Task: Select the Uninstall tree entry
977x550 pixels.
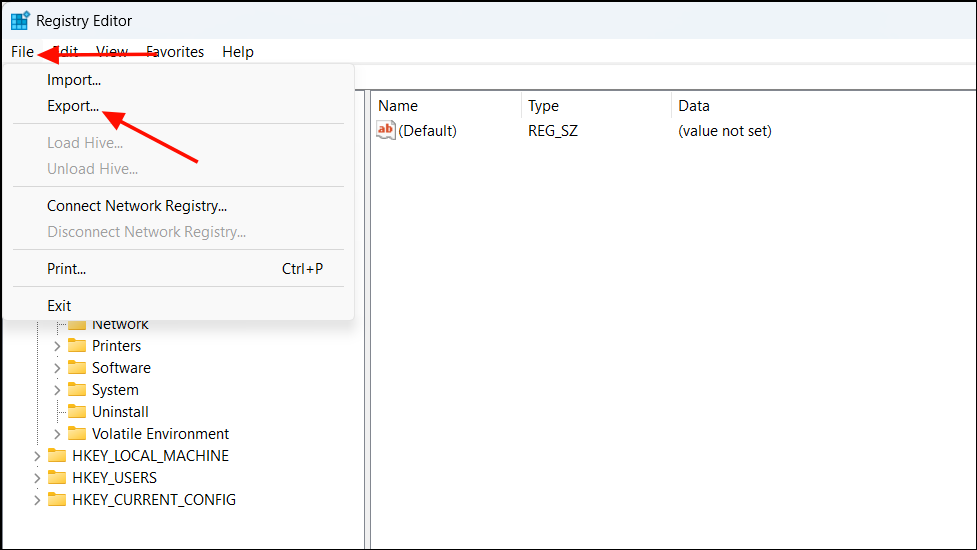Action: click(x=120, y=412)
